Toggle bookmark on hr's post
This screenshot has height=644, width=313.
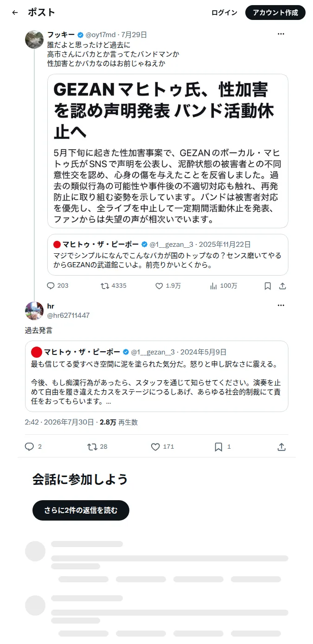(x=218, y=447)
